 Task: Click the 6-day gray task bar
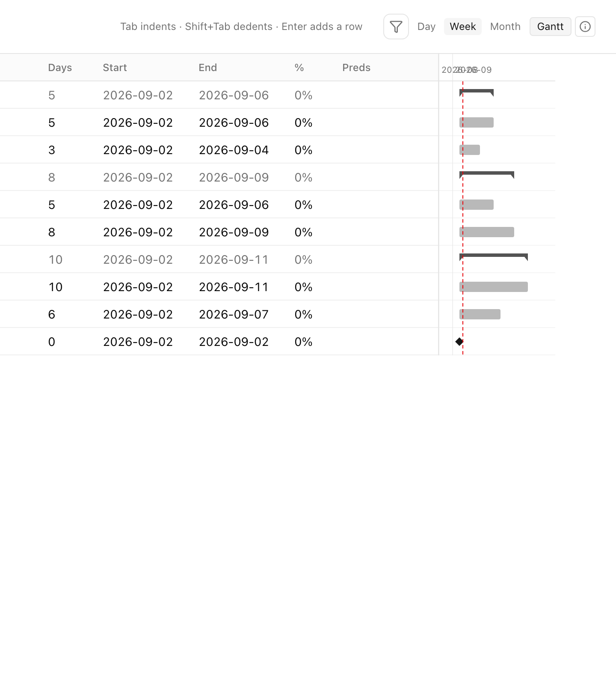(x=480, y=314)
